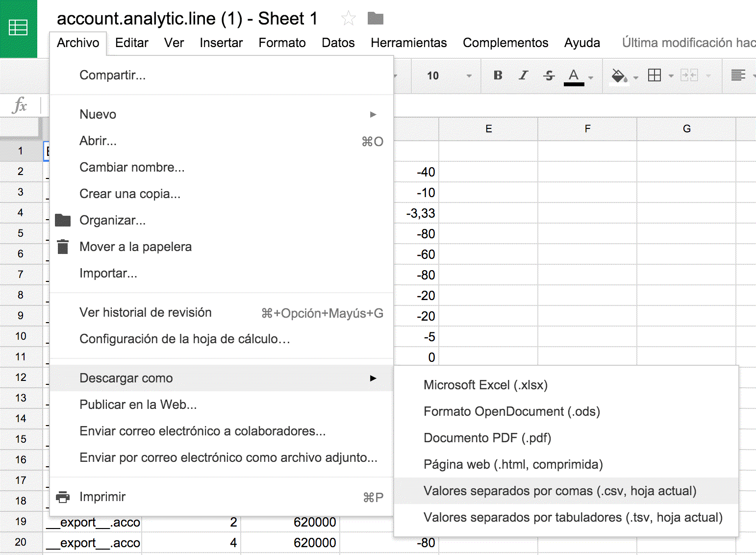Toggle bold formatting
Image resolution: width=756 pixels, height=555 pixels.
coord(498,75)
